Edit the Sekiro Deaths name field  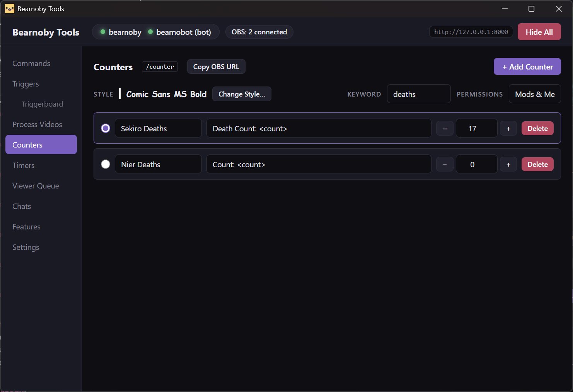[158, 128]
